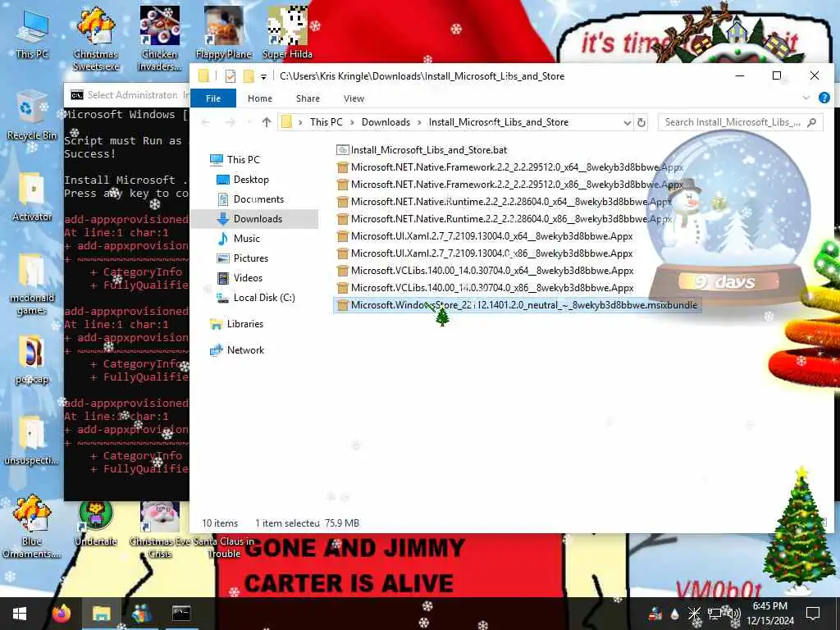
Task: Select NET.Native.Runtime x64 Appx file
Action: [x=504, y=202]
